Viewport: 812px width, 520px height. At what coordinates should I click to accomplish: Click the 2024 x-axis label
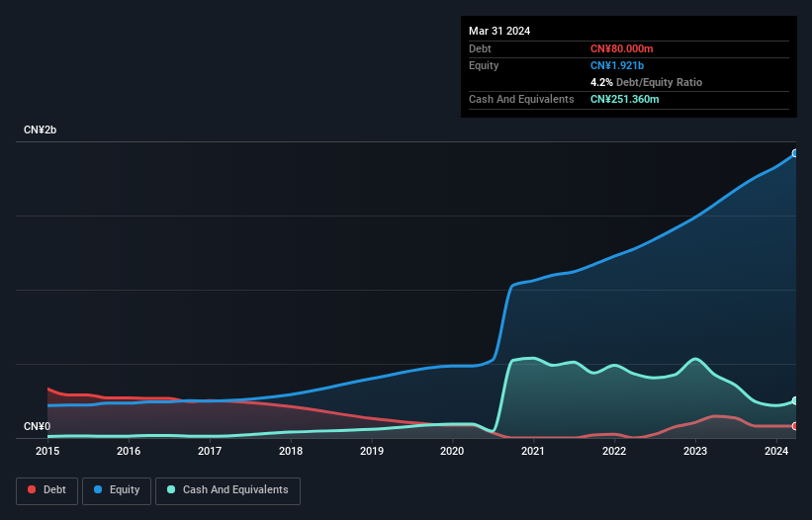pos(776,451)
